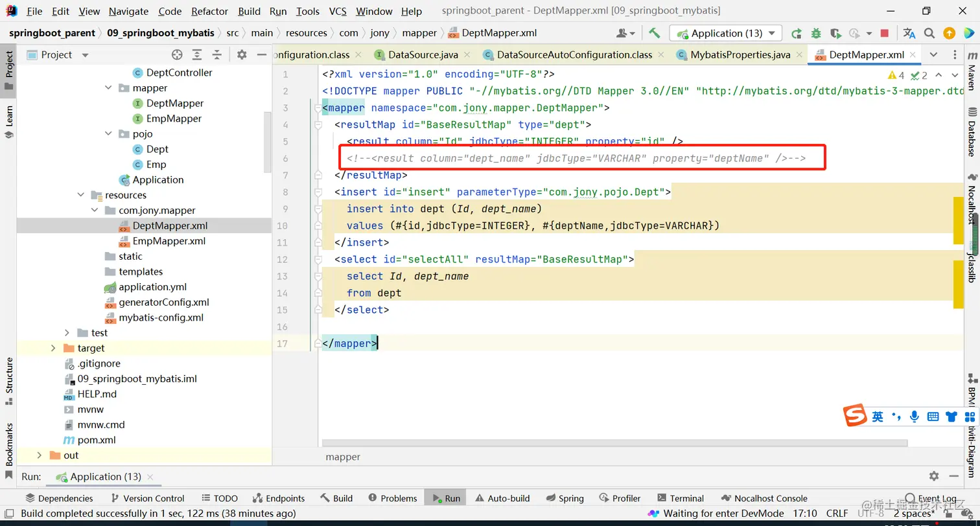The height and width of the screenshot is (526, 980).
Task: Collapse the pojo package folder
Action: pyautogui.click(x=108, y=133)
